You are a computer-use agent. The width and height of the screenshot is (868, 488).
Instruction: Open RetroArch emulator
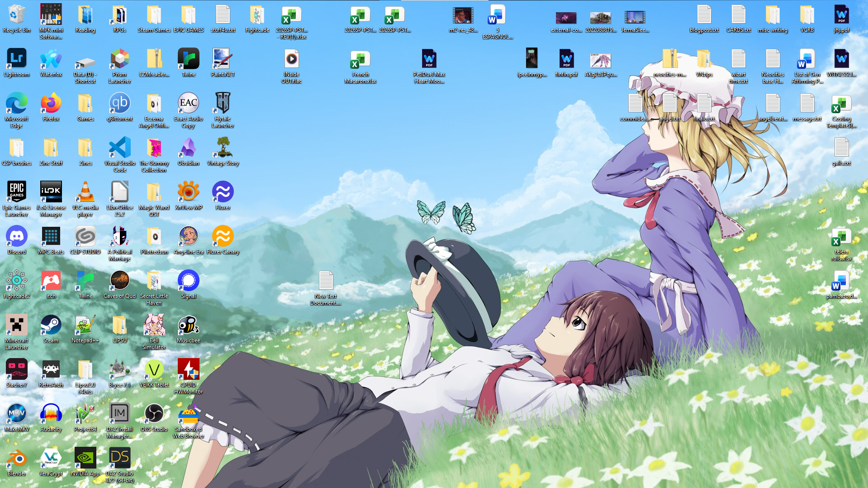[51, 374]
